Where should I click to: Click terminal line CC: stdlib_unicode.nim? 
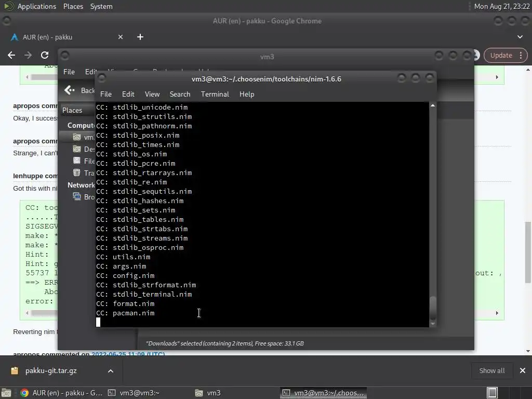[x=142, y=107]
